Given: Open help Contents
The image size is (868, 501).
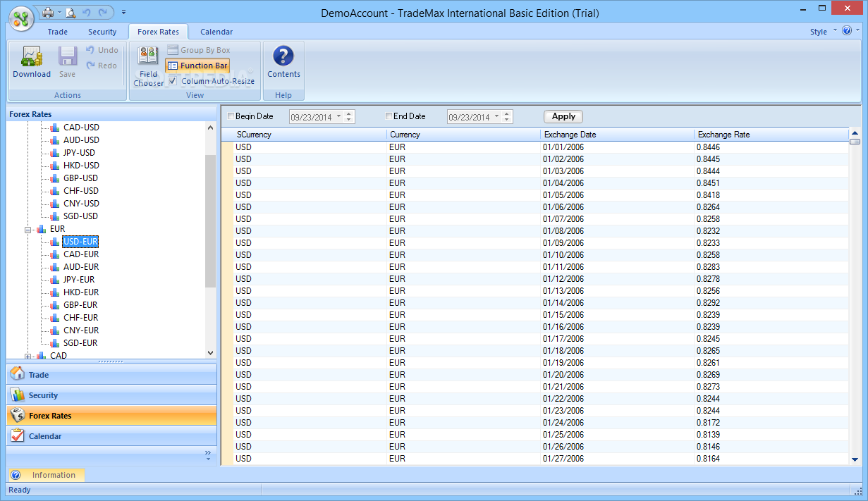Looking at the screenshot, I should (283, 63).
